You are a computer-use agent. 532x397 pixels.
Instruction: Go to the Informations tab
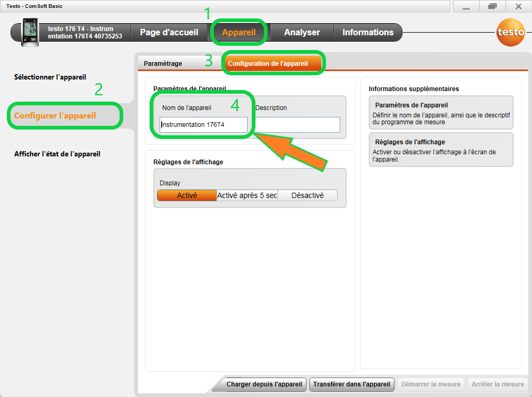[368, 32]
